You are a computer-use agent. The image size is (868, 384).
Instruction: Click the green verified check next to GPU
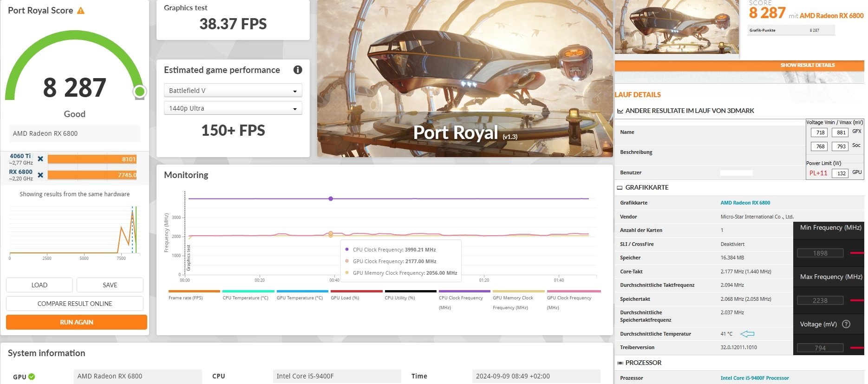[32, 377]
